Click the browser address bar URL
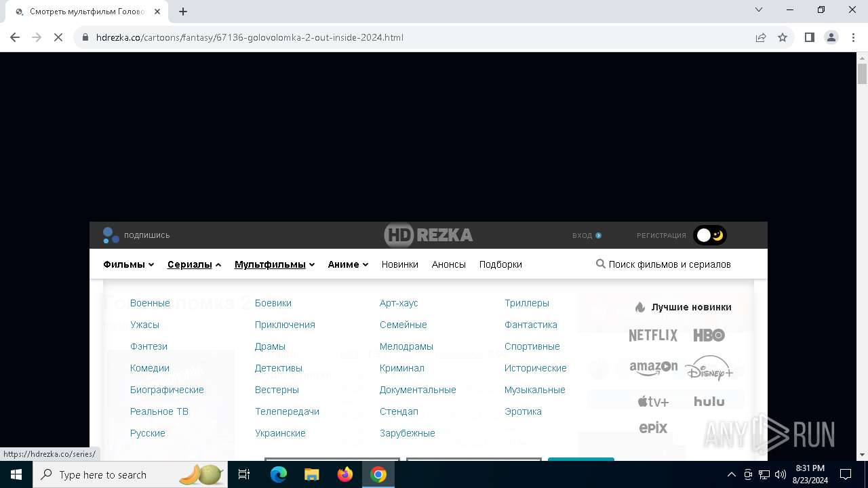 (x=250, y=37)
